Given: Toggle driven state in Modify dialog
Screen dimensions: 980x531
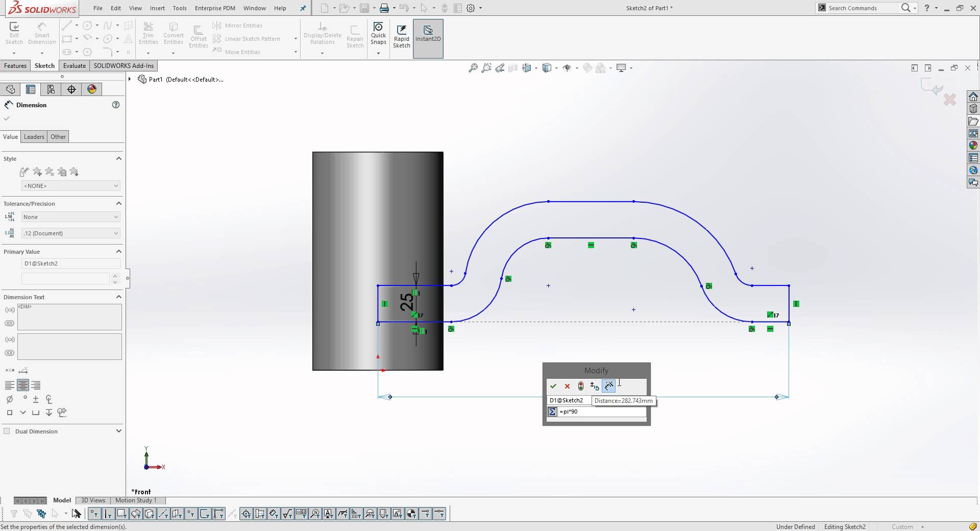Looking at the screenshot, I should point(580,387).
